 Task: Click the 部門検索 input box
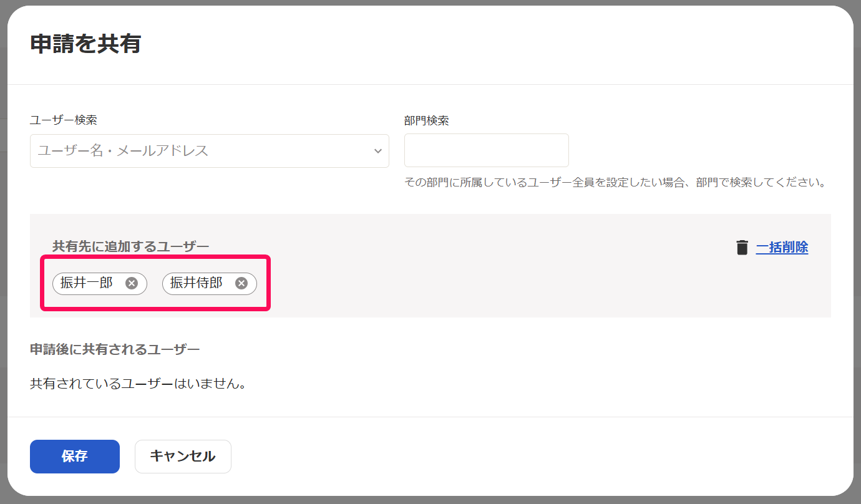coord(487,150)
